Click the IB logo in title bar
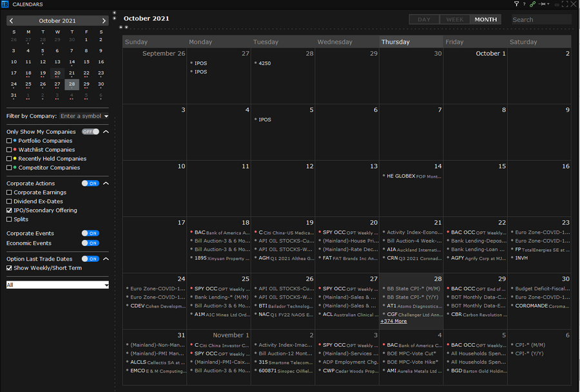Screen dimensions: 580x392 (x=5, y=4)
